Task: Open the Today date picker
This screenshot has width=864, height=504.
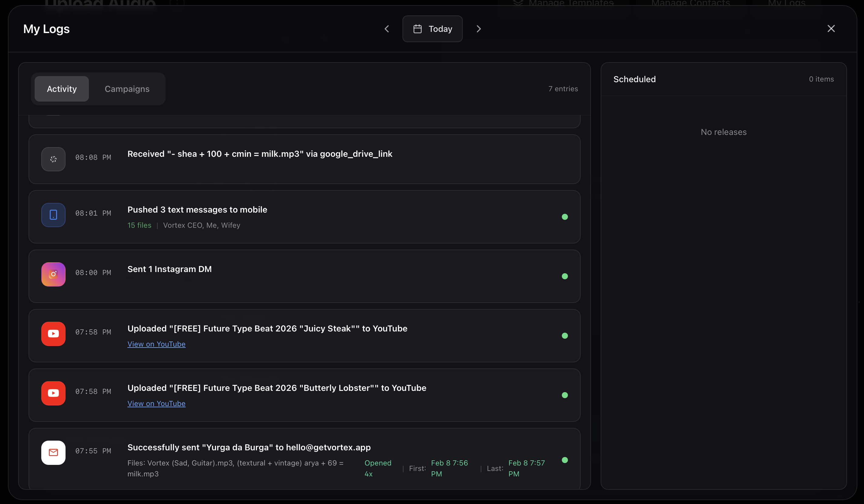Action: [432, 29]
